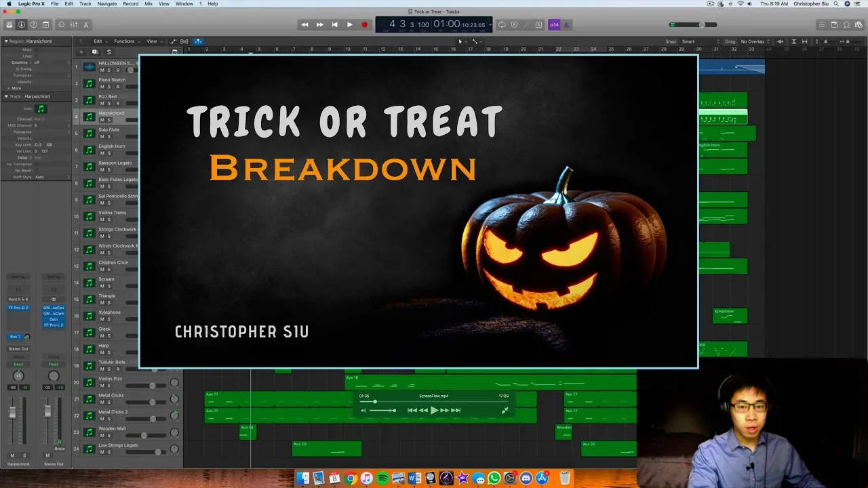Open the LCD display mode dropdown arrow

point(490,25)
